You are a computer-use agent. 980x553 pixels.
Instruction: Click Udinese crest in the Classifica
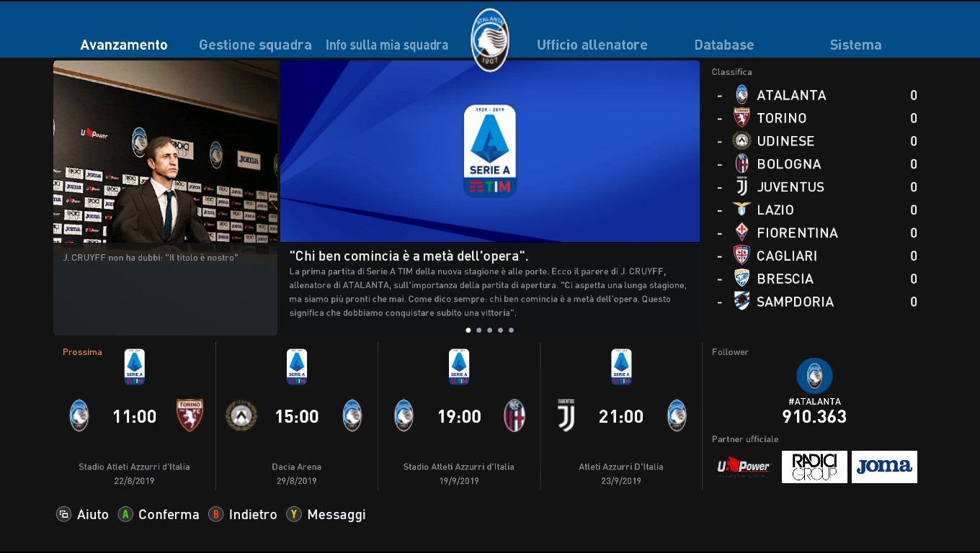[741, 140]
